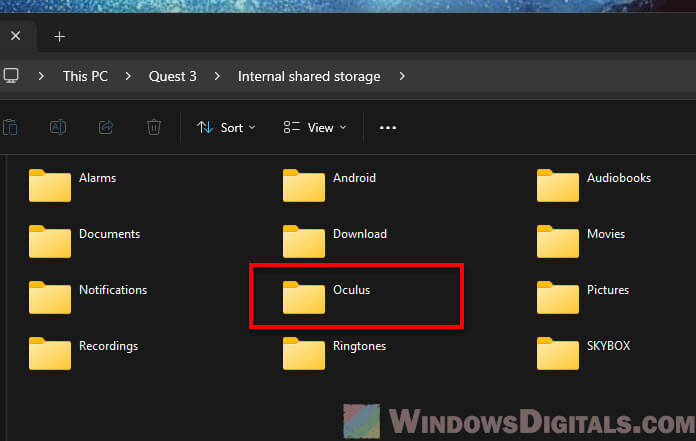The image size is (696, 441).
Task: Click the Download folder name
Action: [360, 234]
